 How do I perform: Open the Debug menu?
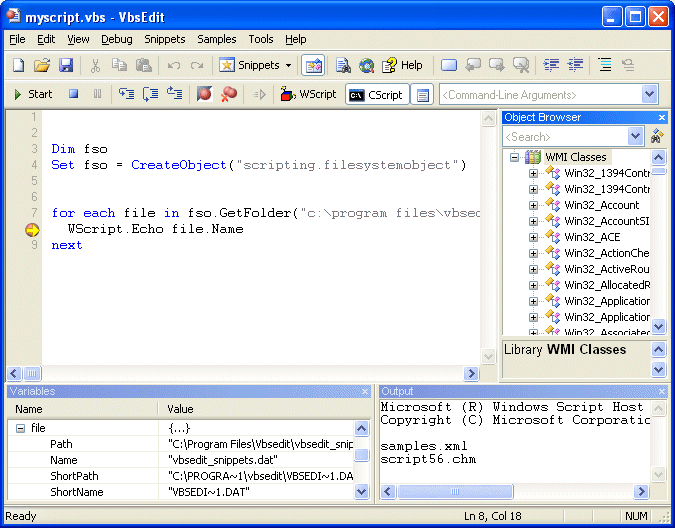116,39
